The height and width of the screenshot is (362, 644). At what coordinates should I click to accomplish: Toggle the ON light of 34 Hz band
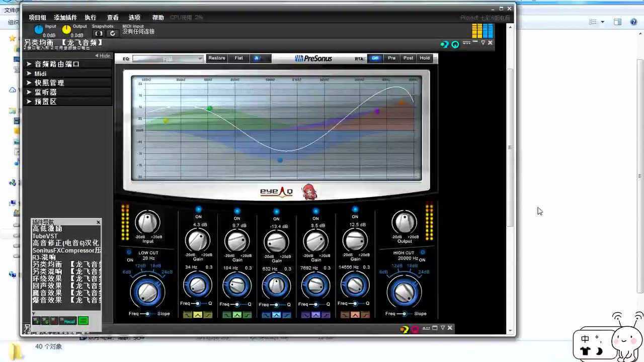click(x=198, y=209)
